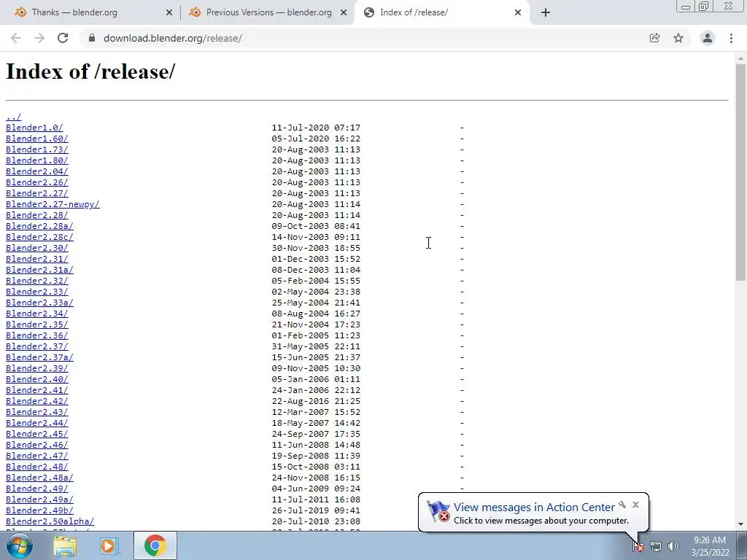Switch to Previous Versions — blender.org tab
The image size is (747, 560).
click(x=268, y=12)
